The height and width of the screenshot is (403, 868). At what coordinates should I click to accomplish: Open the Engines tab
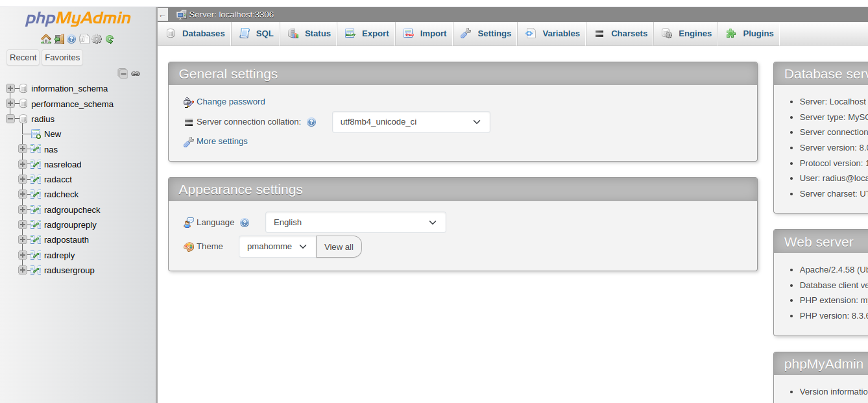point(686,34)
